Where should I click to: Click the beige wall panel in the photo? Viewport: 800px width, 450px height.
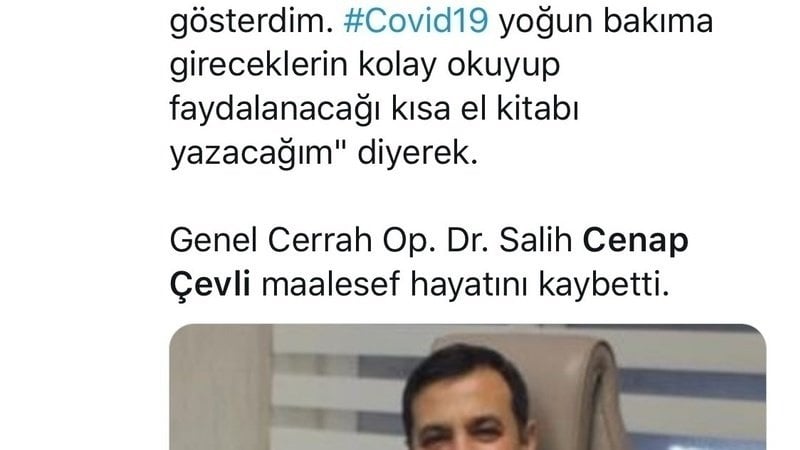[x=219, y=388]
